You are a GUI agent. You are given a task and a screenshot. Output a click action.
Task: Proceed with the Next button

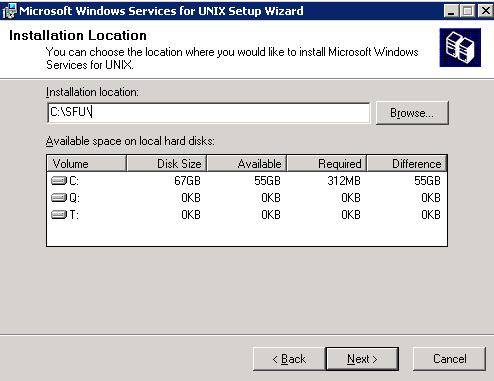[x=362, y=359]
